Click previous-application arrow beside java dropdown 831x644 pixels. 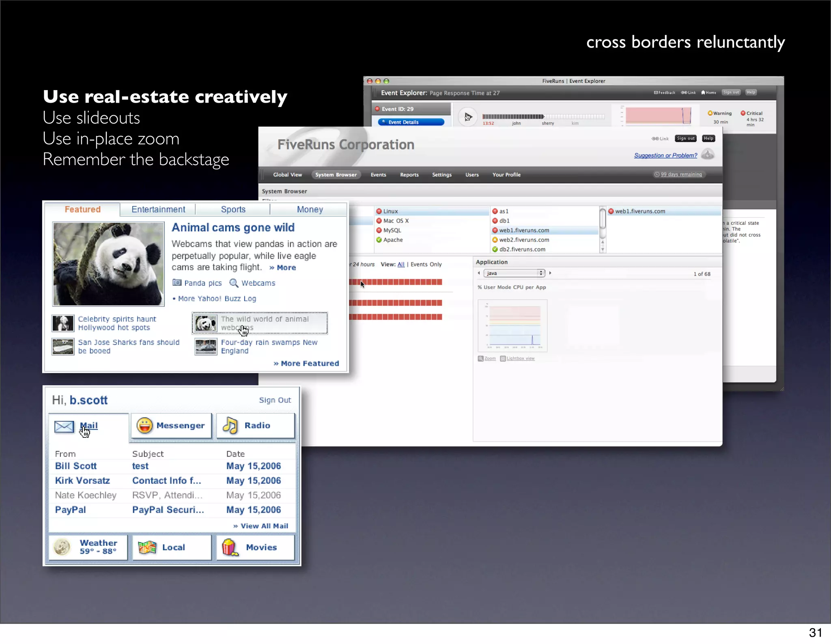point(479,273)
